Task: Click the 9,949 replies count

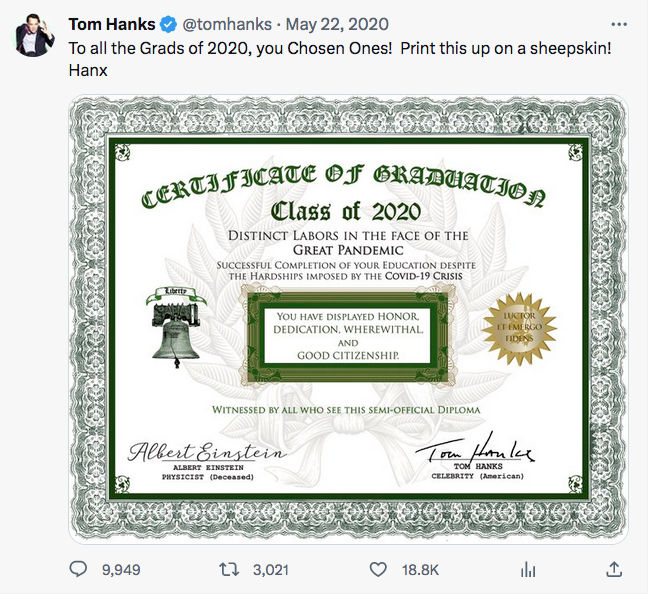Action: (x=120, y=570)
